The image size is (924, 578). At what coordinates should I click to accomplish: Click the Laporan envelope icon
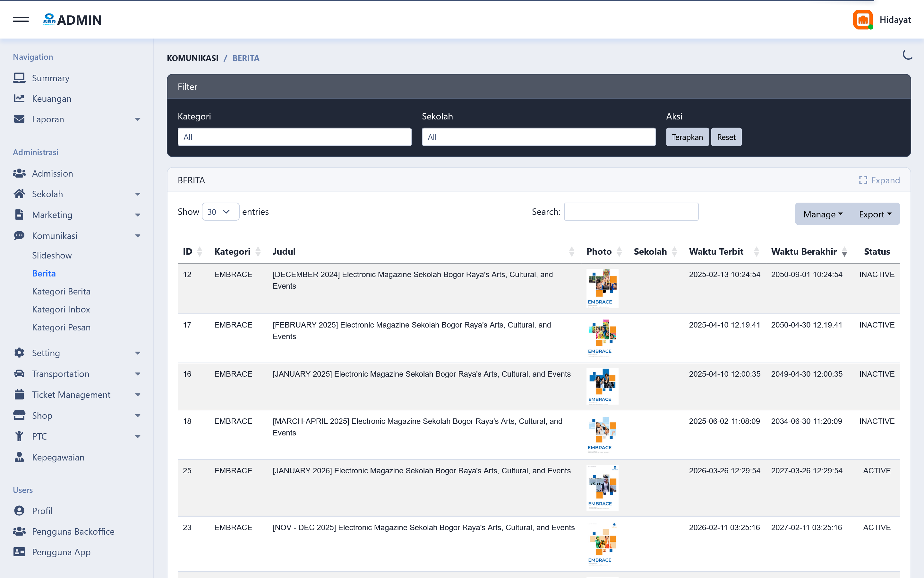pyautogui.click(x=19, y=119)
